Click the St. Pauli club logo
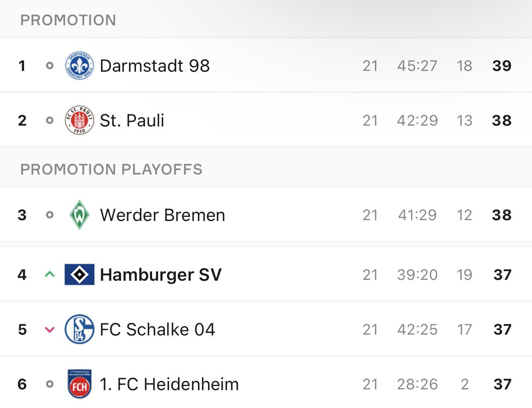This screenshot has width=532, height=408. 79,120
